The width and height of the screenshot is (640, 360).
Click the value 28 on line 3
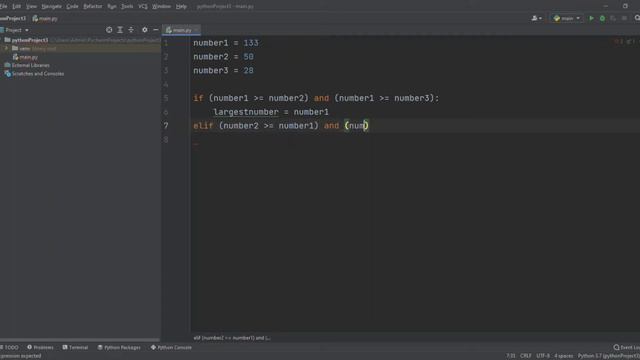click(248, 71)
